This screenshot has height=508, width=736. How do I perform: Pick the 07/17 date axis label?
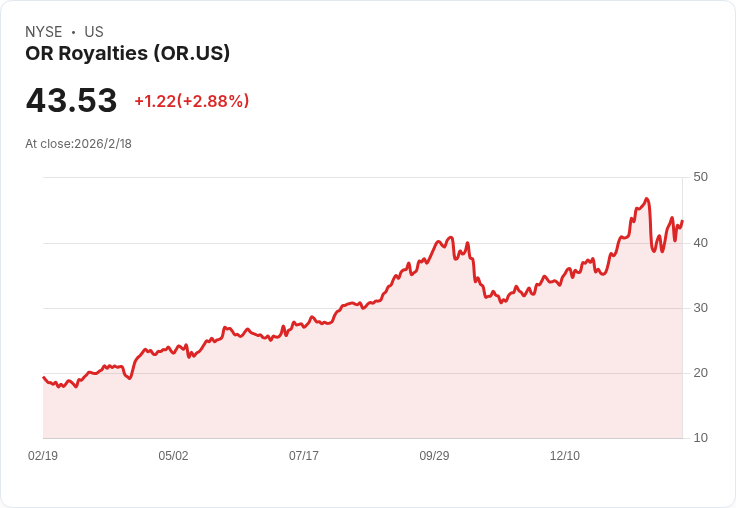(x=304, y=456)
